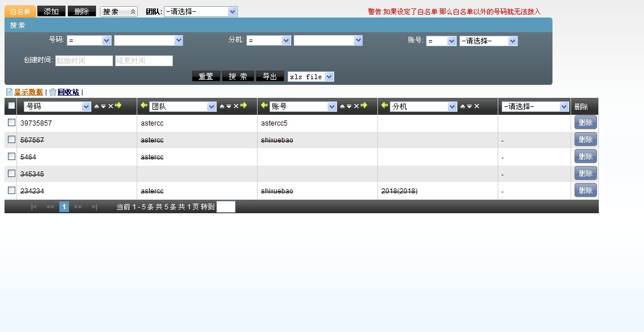Remove the 账号 column with X icon
Image resolution: width=644 pixels, height=332 pixels.
[x=356, y=106]
